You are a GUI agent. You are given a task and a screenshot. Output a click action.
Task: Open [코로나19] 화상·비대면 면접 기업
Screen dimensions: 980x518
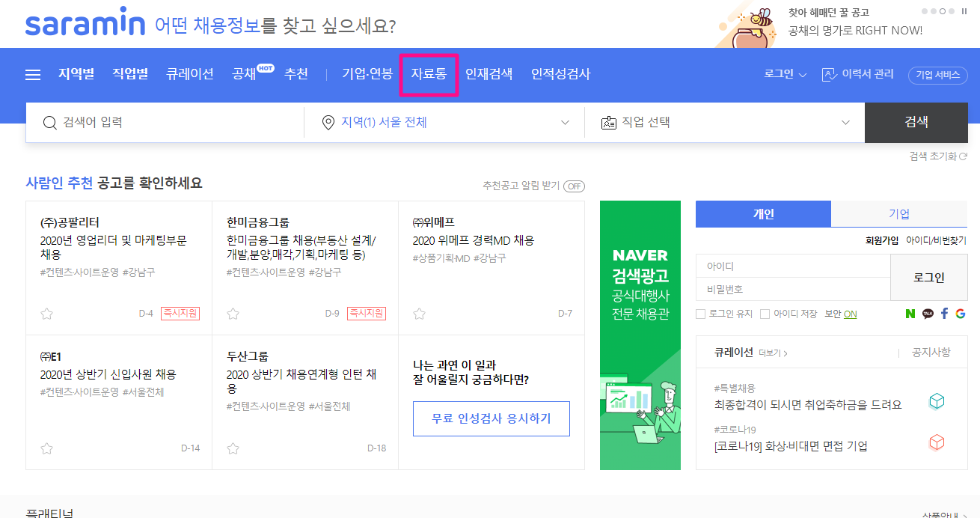click(791, 446)
